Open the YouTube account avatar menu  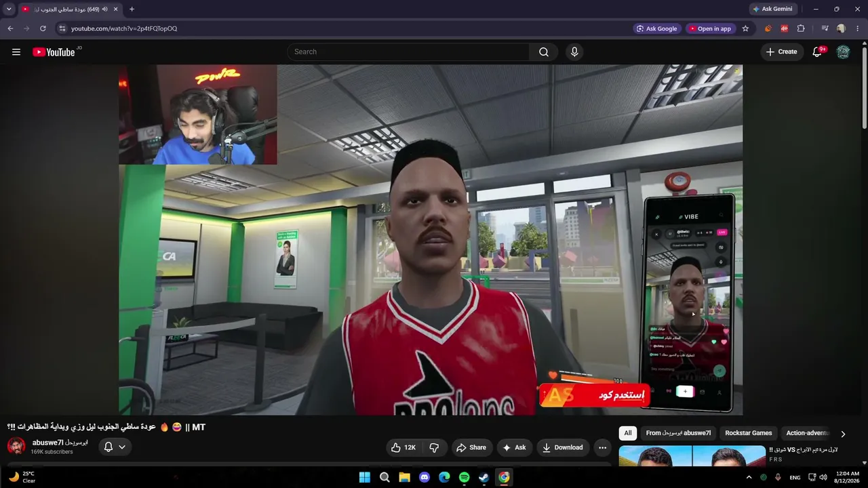pyautogui.click(x=843, y=52)
